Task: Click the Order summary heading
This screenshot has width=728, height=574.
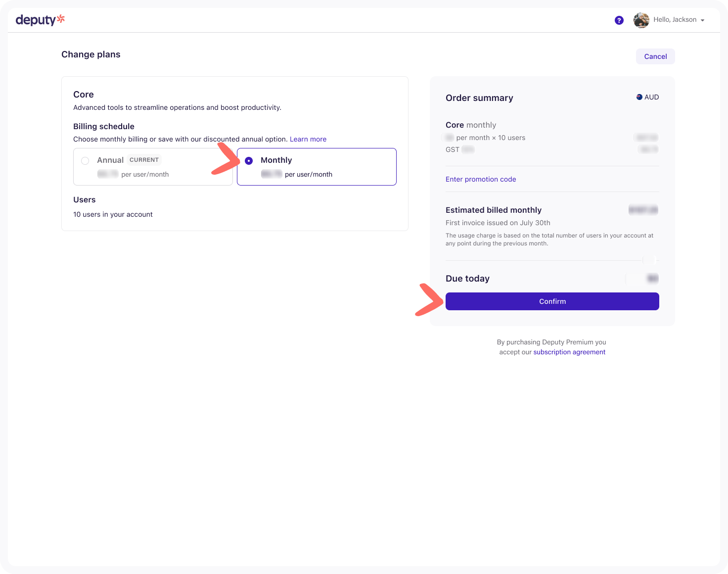Action: coord(479,98)
